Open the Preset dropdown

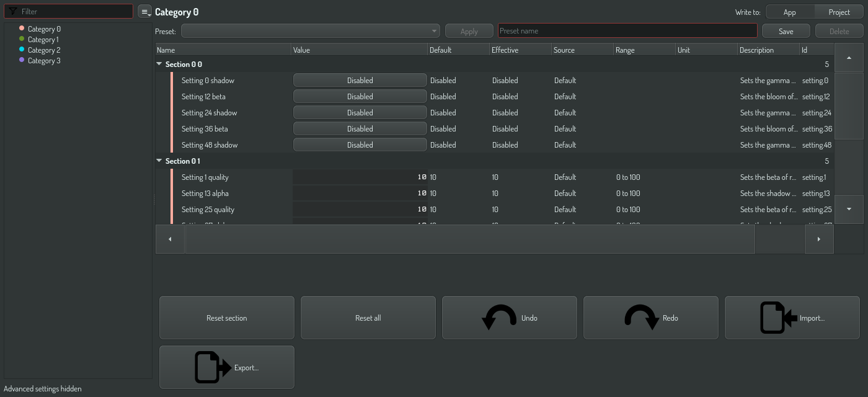[x=310, y=31]
